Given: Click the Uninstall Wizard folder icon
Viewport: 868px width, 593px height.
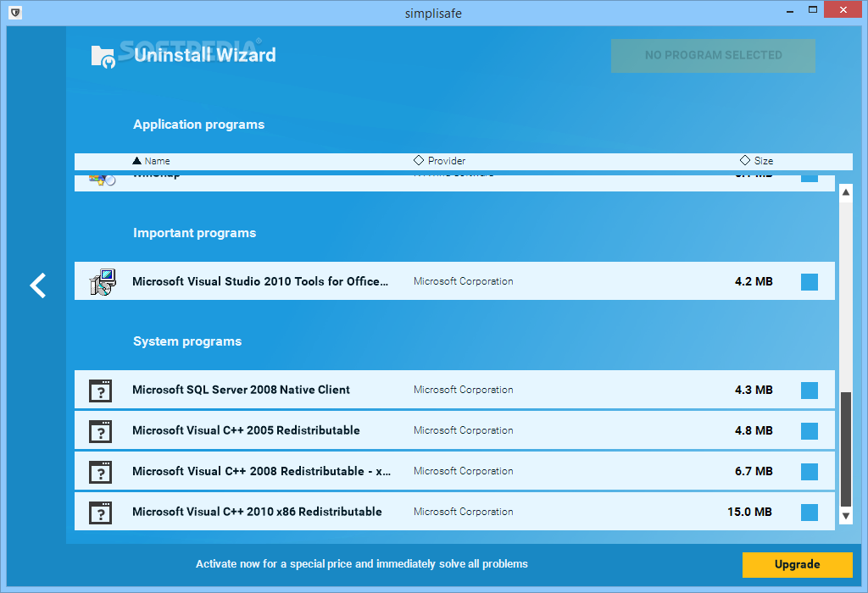Looking at the screenshot, I should (103, 57).
